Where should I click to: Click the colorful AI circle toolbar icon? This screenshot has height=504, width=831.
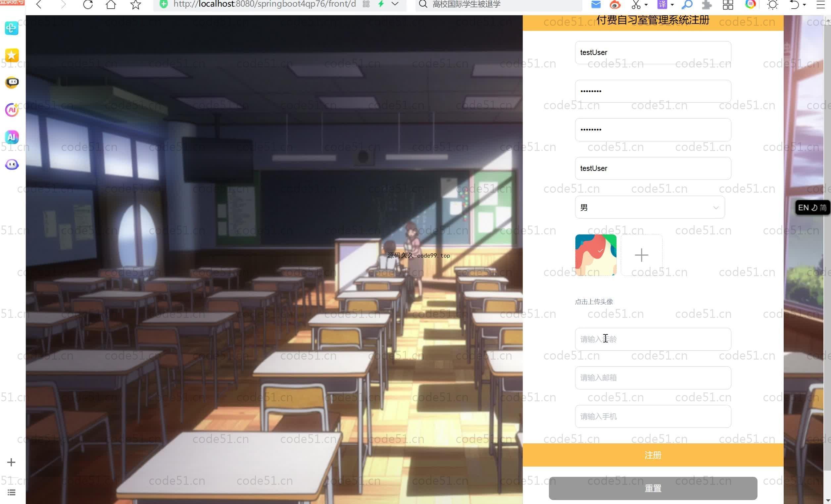pos(751,4)
